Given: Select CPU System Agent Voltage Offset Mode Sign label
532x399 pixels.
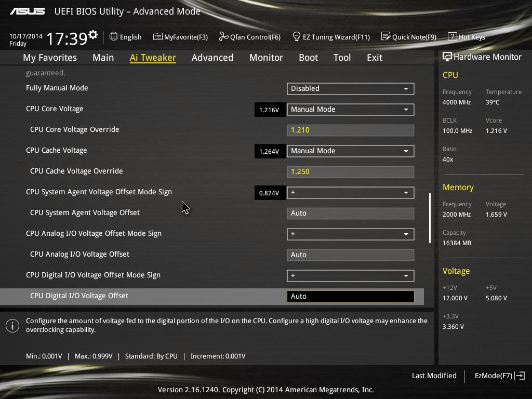Looking at the screenshot, I should pyautogui.click(x=99, y=192).
